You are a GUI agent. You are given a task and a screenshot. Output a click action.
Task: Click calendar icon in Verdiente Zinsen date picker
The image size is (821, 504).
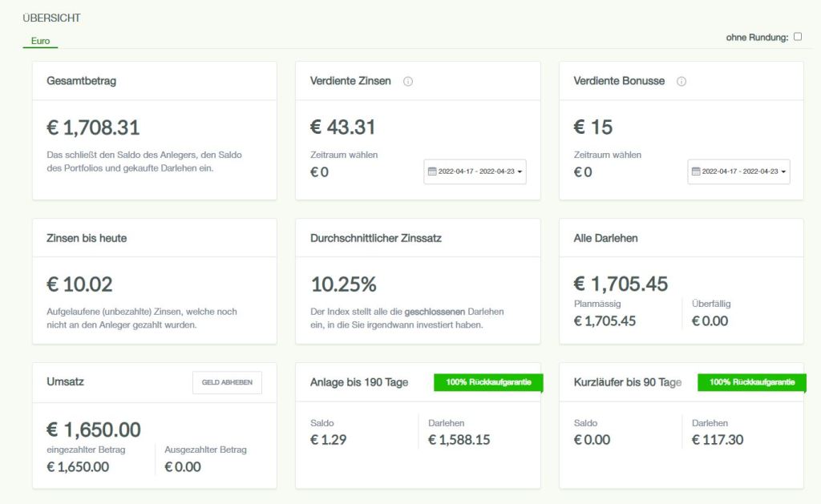(x=432, y=171)
